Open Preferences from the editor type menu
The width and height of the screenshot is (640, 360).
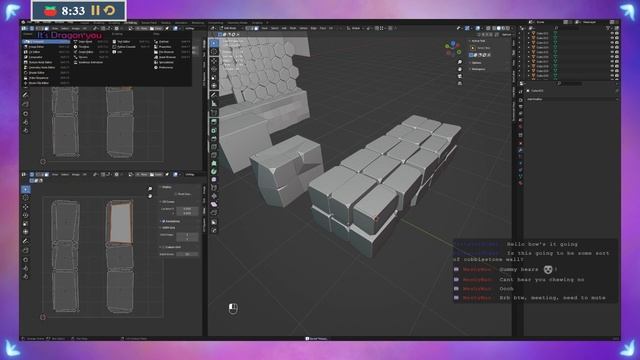pyautogui.click(x=171, y=67)
